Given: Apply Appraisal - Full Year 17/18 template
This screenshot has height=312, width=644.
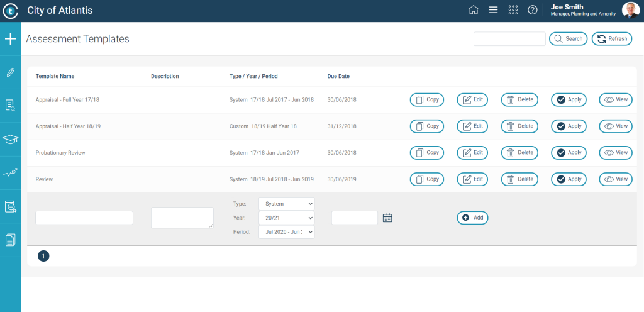Looking at the screenshot, I should [569, 99].
